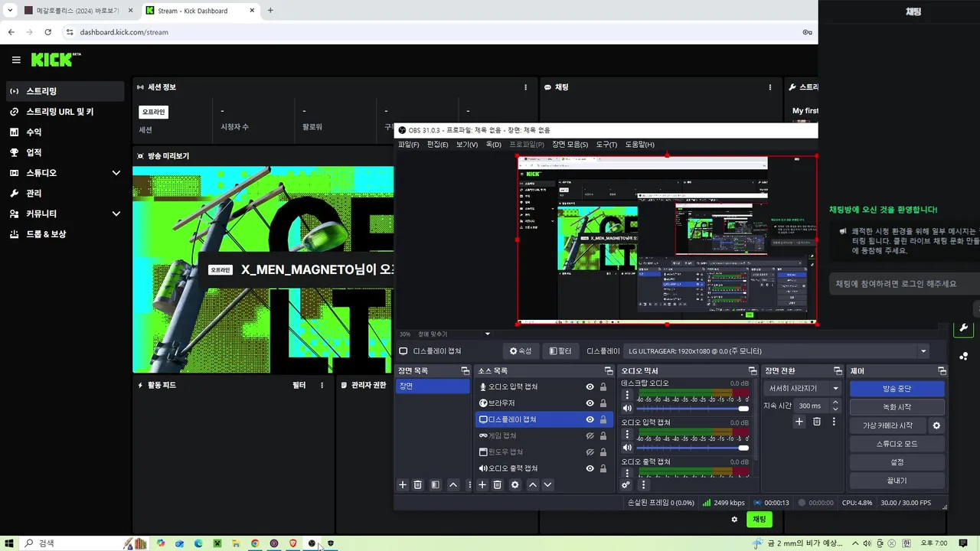
Task: Open 서서히 사라지기 transition dropdown
Action: tap(802, 389)
